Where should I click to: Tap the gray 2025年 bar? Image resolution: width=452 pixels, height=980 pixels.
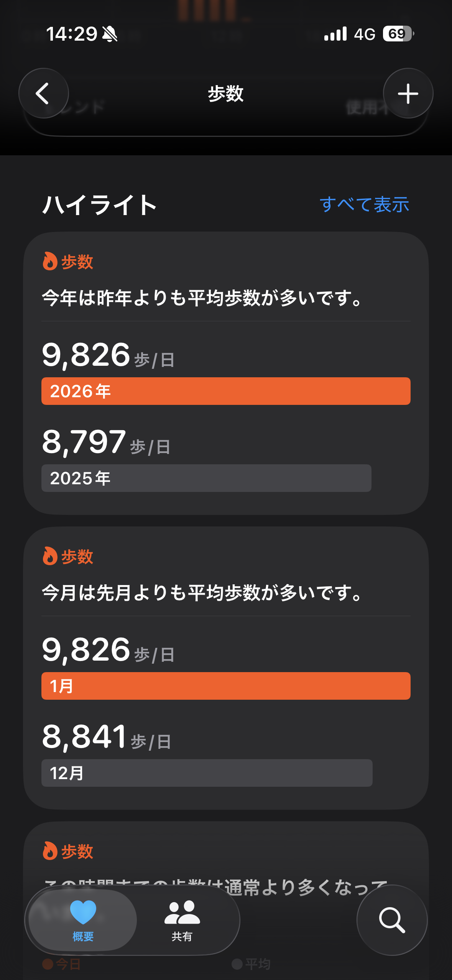tap(206, 478)
